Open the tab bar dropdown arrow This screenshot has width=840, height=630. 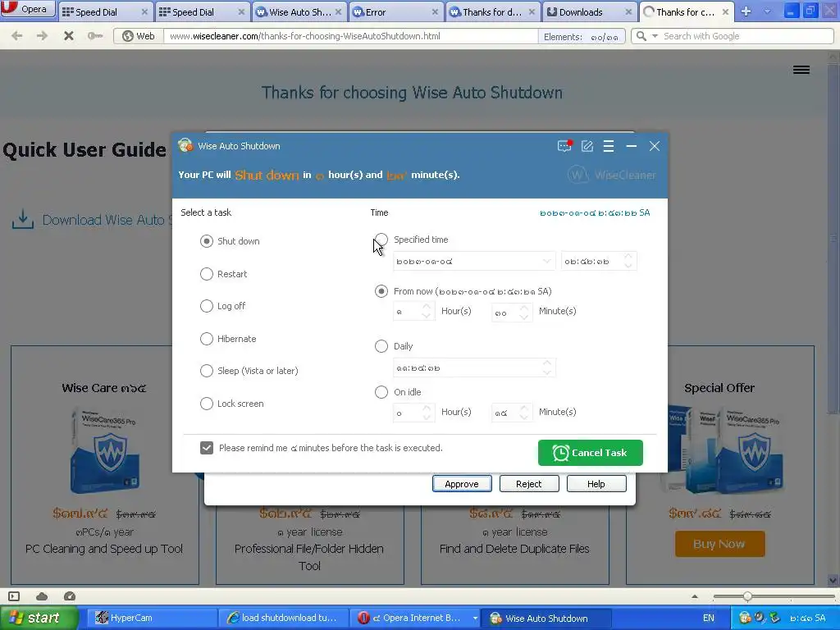(767, 11)
